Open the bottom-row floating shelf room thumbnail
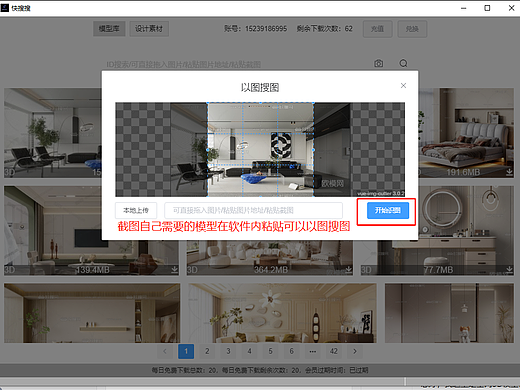 (x=92, y=313)
